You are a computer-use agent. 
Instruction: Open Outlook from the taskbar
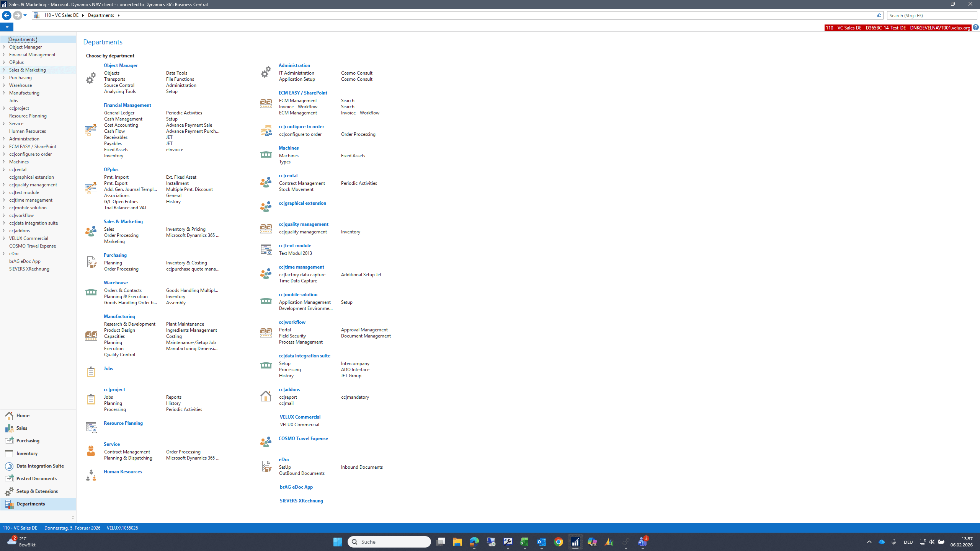pyautogui.click(x=542, y=542)
